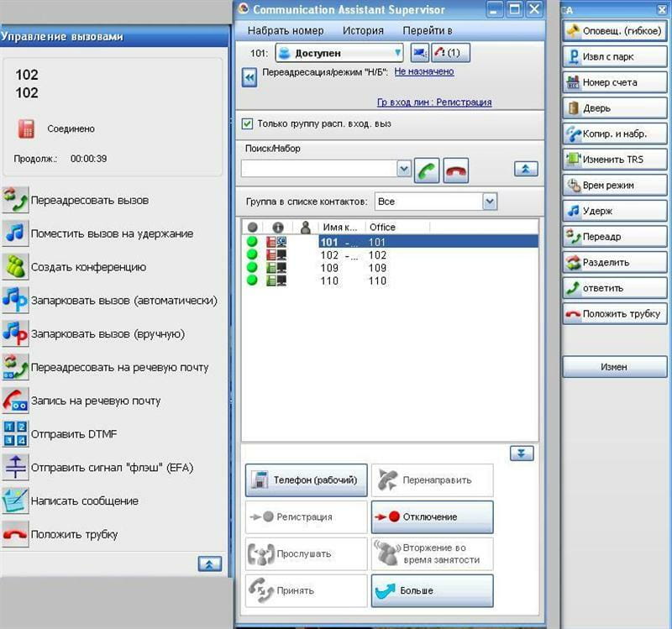Screen dimensions: 672x629
Task: Click into the Поиск/Набор input field
Action: (319, 169)
